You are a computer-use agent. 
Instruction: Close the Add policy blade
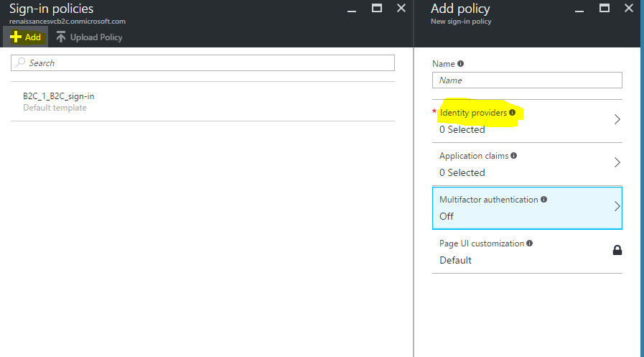629,9
